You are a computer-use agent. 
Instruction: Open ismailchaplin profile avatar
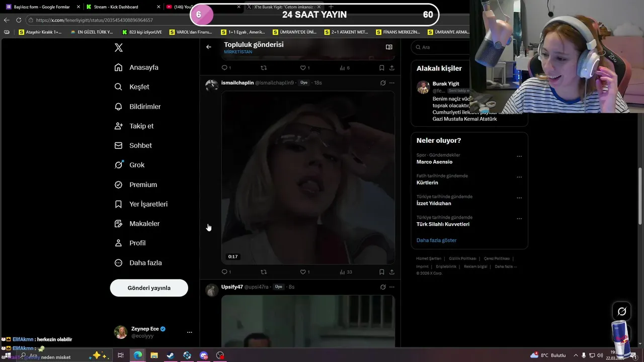point(212,85)
